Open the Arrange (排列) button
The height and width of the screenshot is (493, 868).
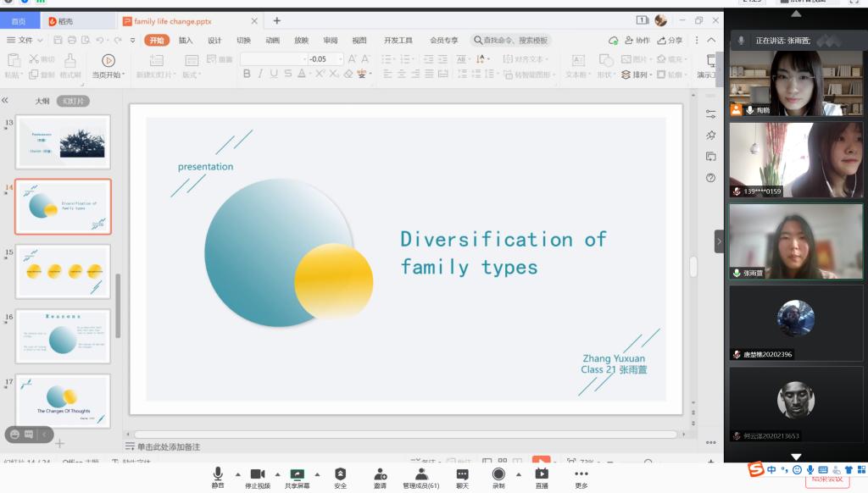pyautogui.click(x=637, y=75)
